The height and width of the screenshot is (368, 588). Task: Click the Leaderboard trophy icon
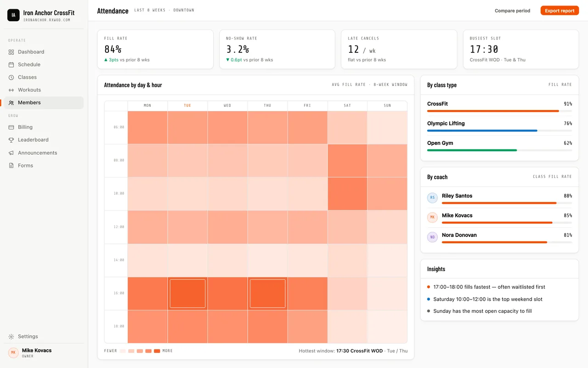11,140
